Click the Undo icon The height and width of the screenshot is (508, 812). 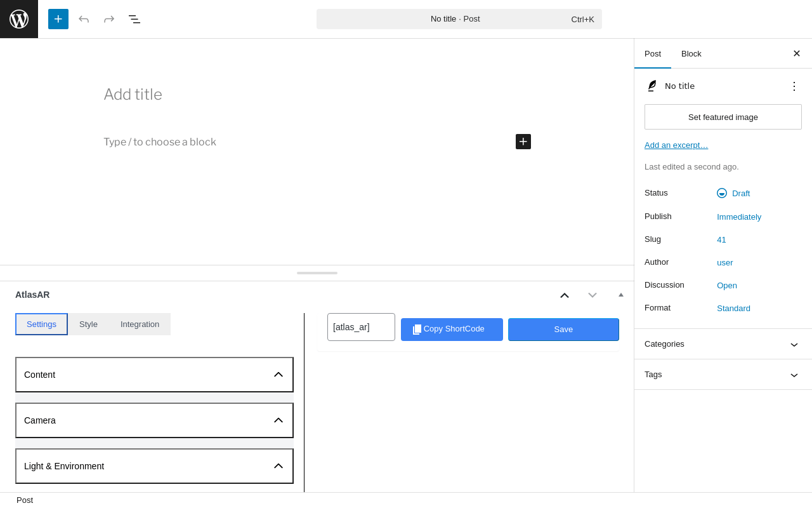click(x=84, y=19)
